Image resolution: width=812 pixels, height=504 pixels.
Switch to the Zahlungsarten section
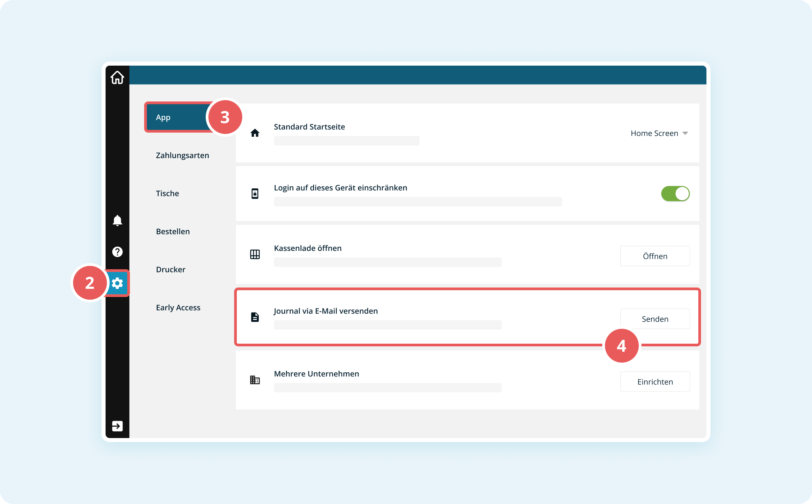click(x=182, y=155)
